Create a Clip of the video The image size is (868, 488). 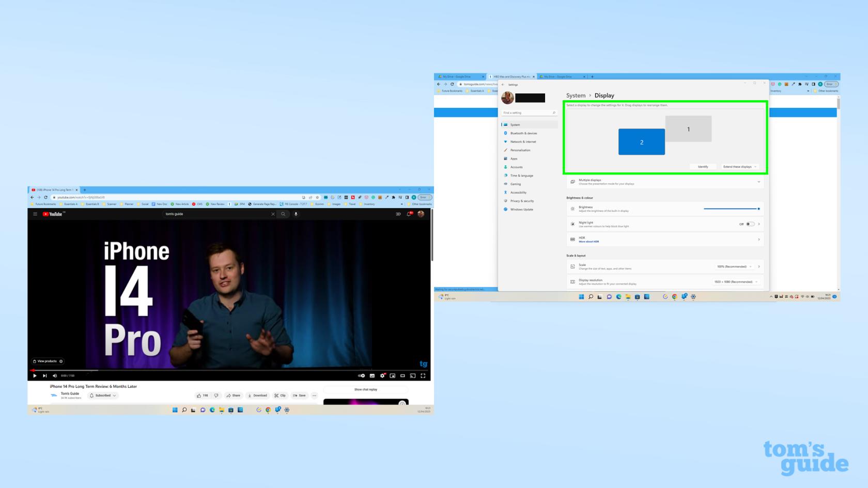(280, 396)
